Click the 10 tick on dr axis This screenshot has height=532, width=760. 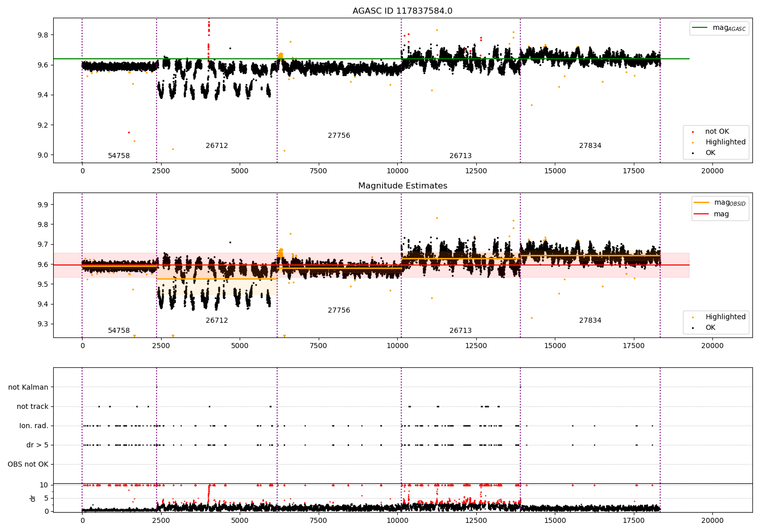44,485
